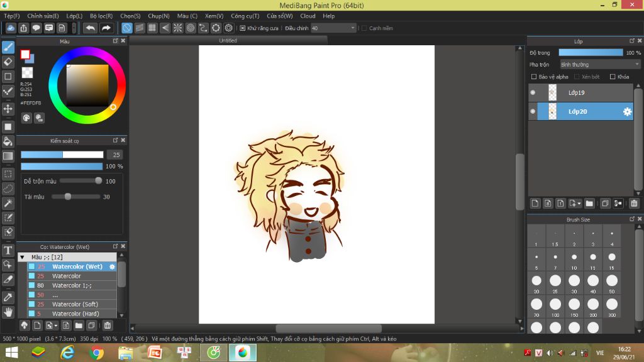Toggle Khử răng cưa checkbox
The height and width of the screenshot is (362, 644).
click(x=243, y=28)
